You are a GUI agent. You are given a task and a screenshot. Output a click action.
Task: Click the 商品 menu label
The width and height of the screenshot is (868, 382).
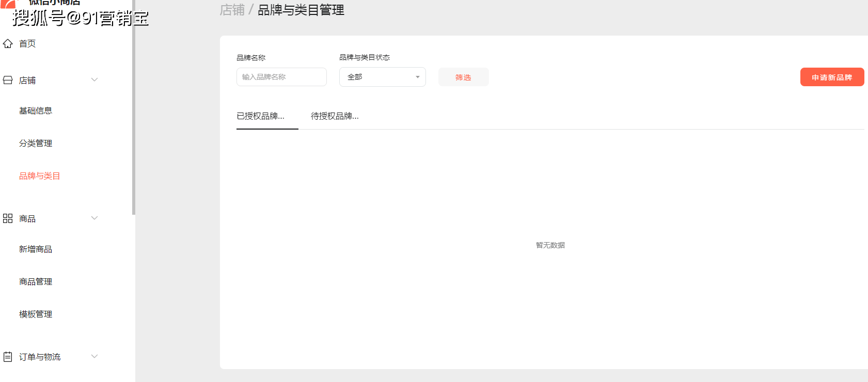tap(27, 219)
